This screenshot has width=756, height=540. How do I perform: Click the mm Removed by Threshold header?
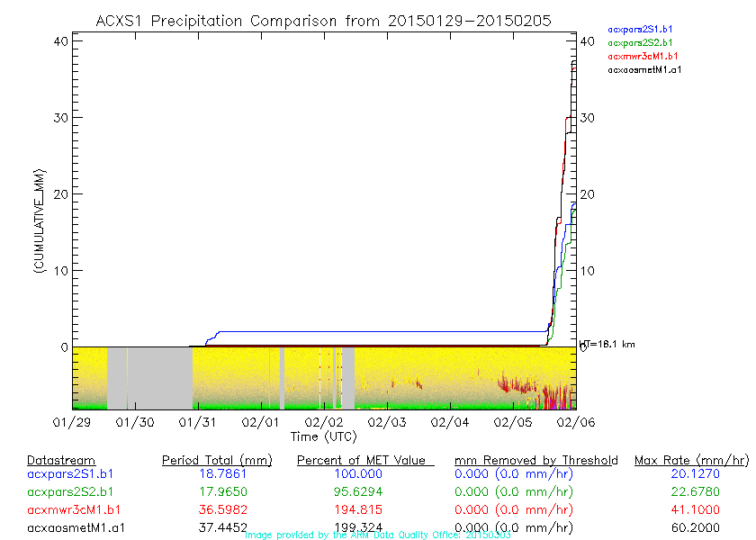pos(535,461)
